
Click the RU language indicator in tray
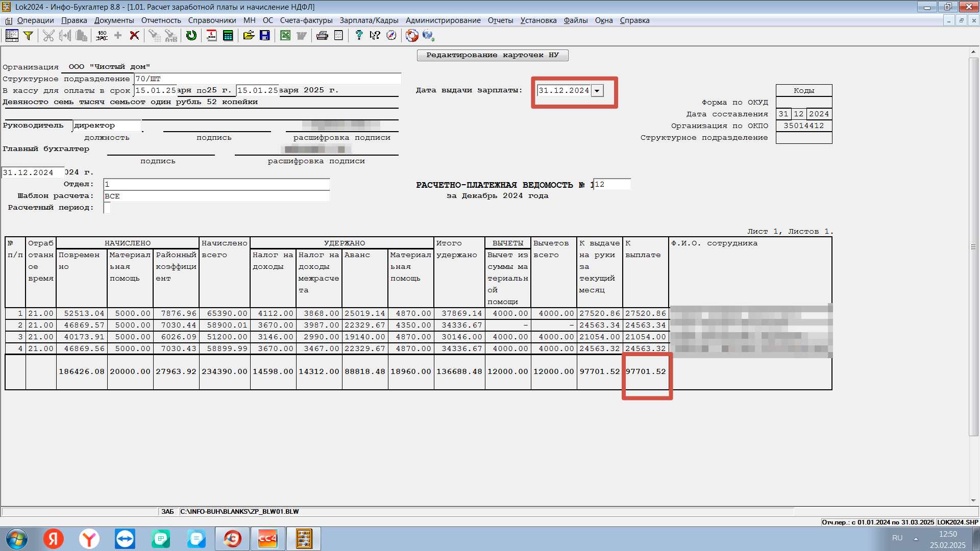point(897,538)
